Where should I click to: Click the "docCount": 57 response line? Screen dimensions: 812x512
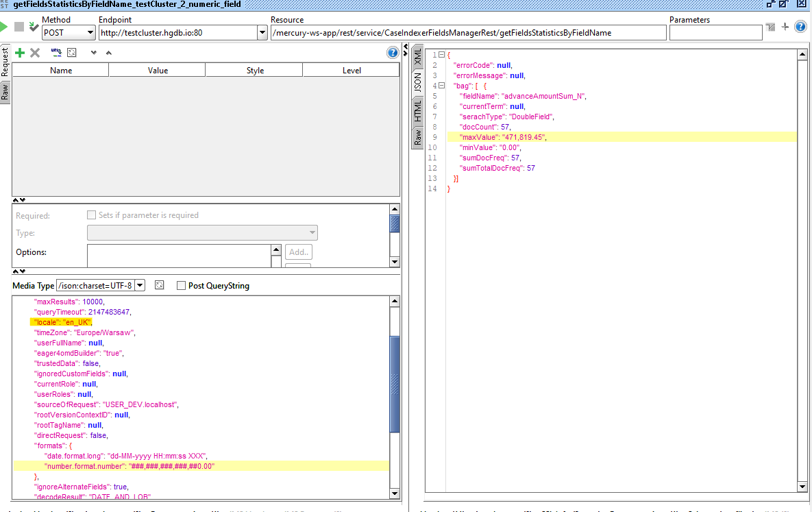pos(485,127)
